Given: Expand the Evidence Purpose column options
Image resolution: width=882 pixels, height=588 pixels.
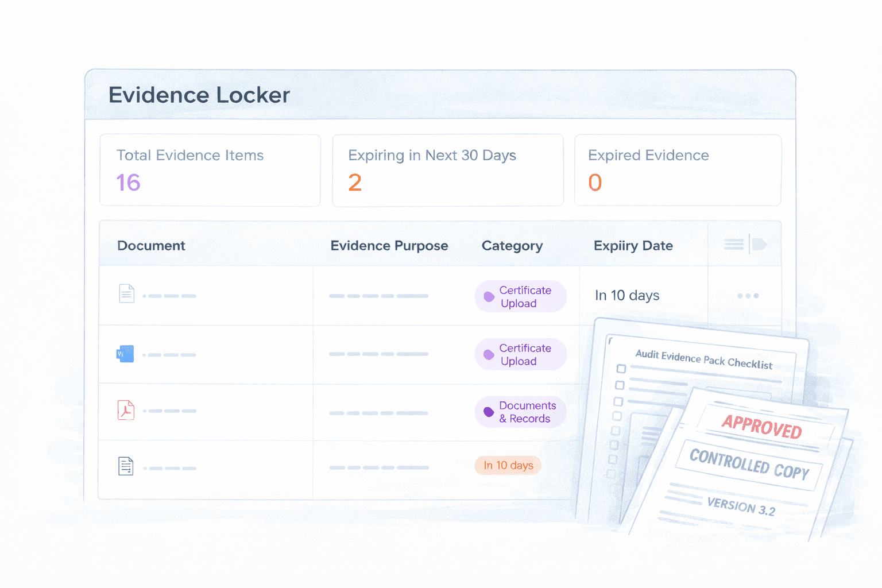Looking at the screenshot, I should click(x=389, y=246).
